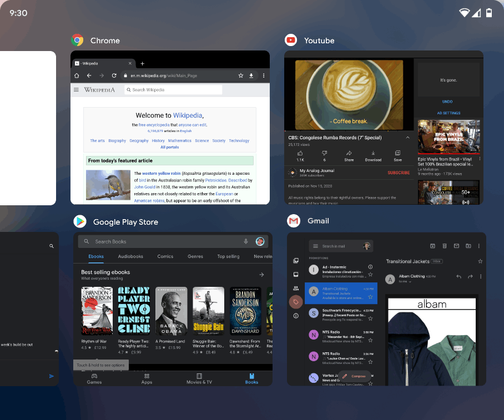The image size is (504, 420).
Task: Open the Epic Vinyls from Brazil thumbnail
Action: pos(448,137)
